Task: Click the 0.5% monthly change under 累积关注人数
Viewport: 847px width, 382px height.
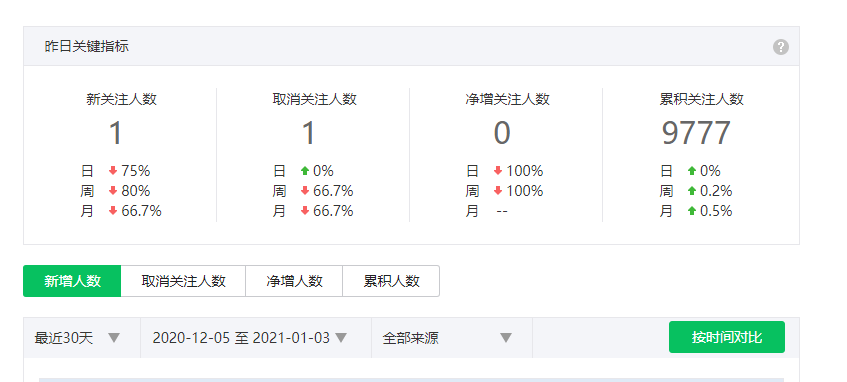Action: (716, 211)
